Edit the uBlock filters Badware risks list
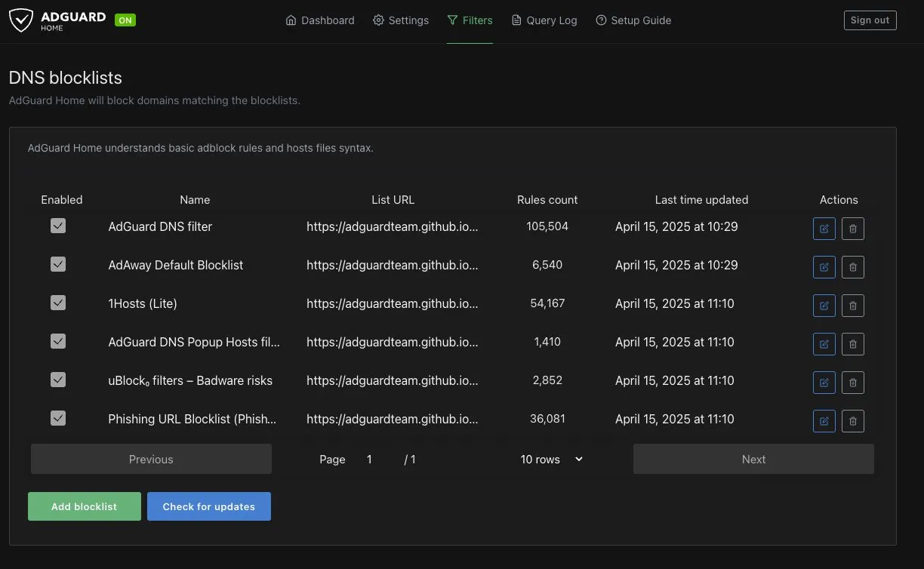Image resolution: width=924 pixels, height=569 pixels. [824, 383]
